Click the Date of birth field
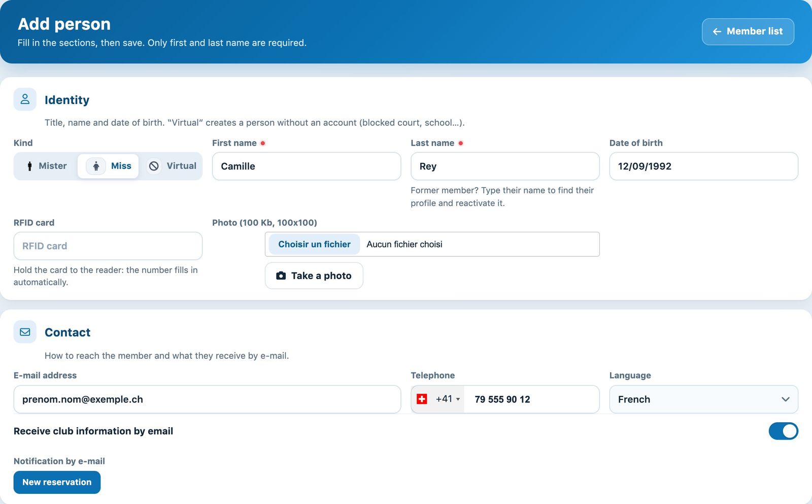The width and height of the screenshot is (812, 504). point(703,166)
